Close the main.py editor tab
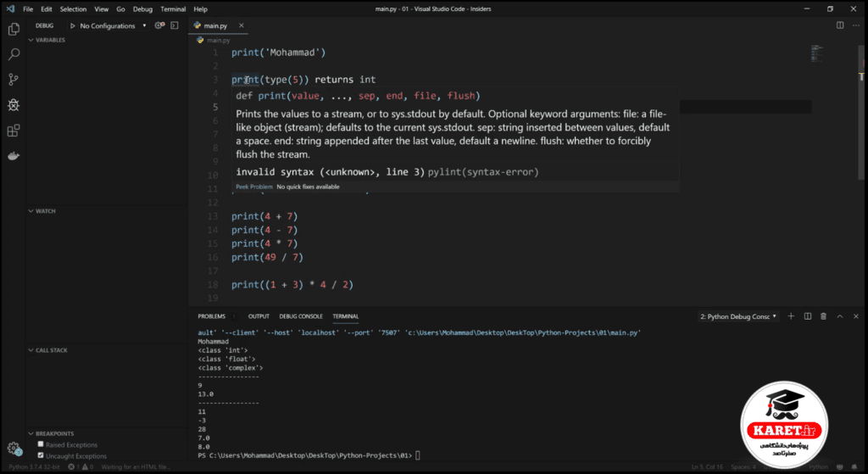This screenshot has height=474, width=868. (x=242, y=25)
